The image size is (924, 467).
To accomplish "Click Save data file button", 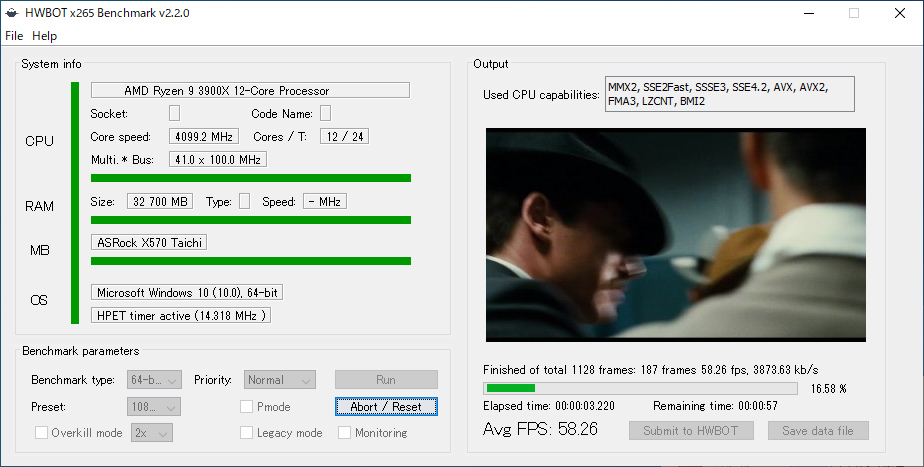I will coord(818,430).
